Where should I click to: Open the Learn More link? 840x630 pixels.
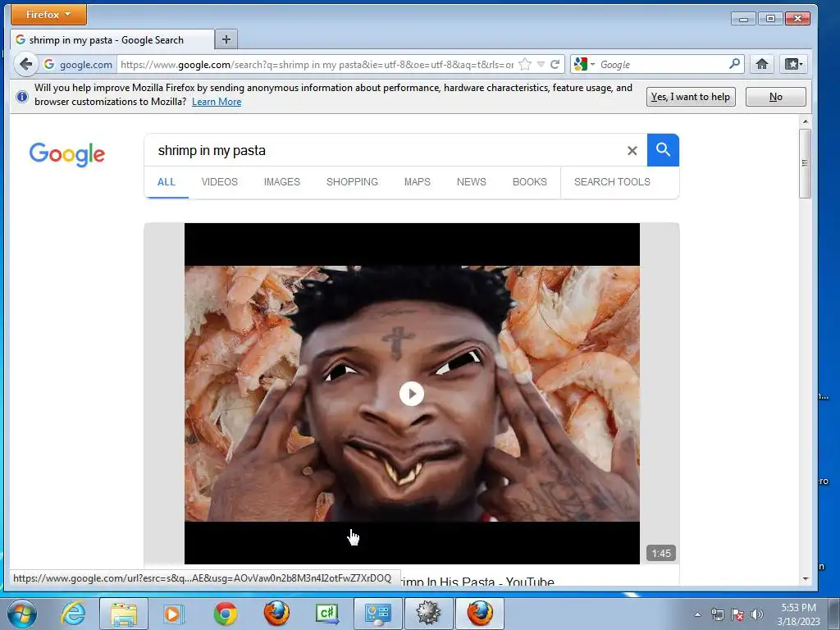coord(217,102)
